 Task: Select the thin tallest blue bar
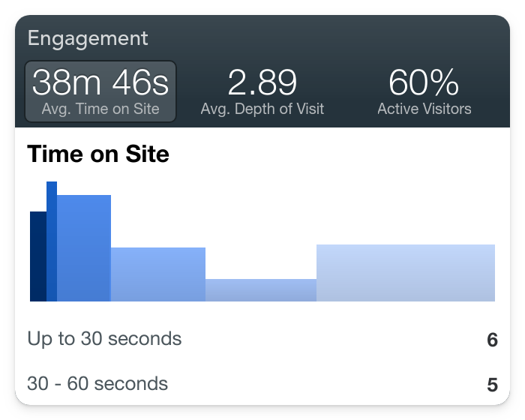52,241
